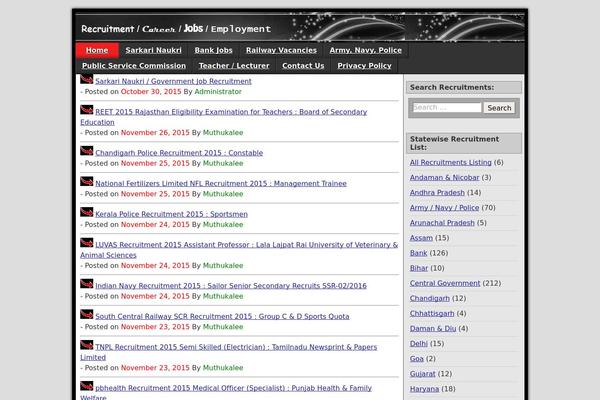Focus the Search Recruitments input field
The height and width of the screenshot is (400, 600).
click(x=447, y=108)
